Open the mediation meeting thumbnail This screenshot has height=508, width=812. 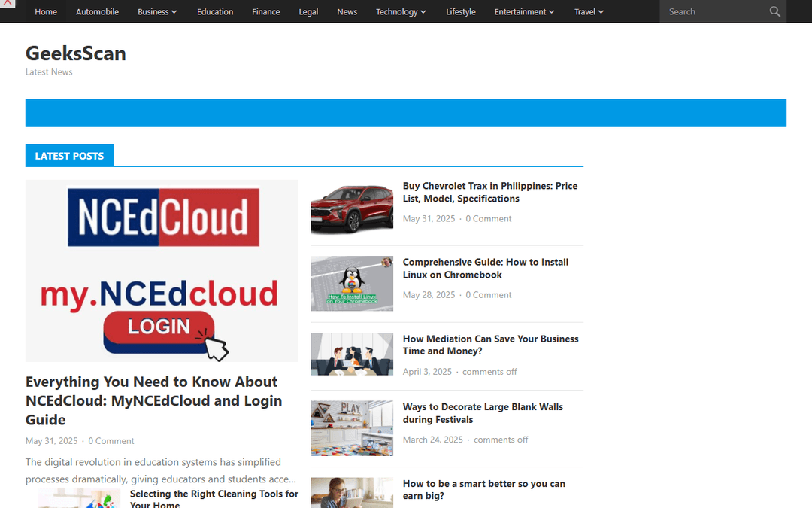point(352,354)
